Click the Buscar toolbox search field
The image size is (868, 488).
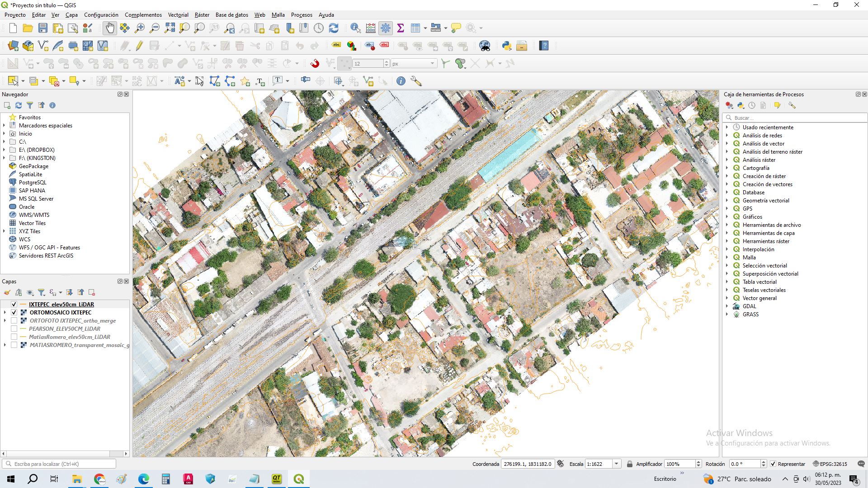point(796,118)
